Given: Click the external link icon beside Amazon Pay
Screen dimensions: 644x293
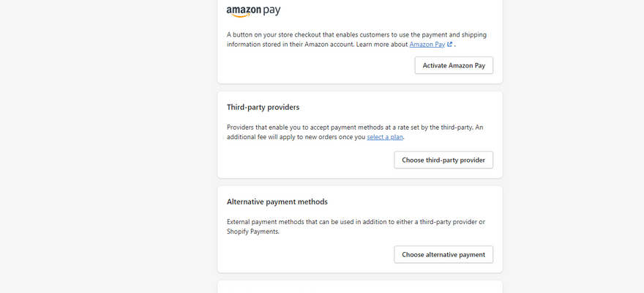Looking at the screenshot, I should coord(450,45).
